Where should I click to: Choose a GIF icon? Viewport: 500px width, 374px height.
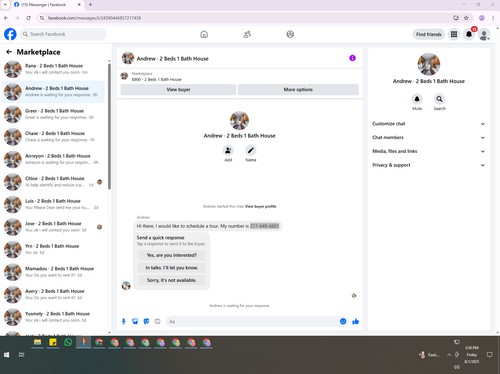pos(157,321)
